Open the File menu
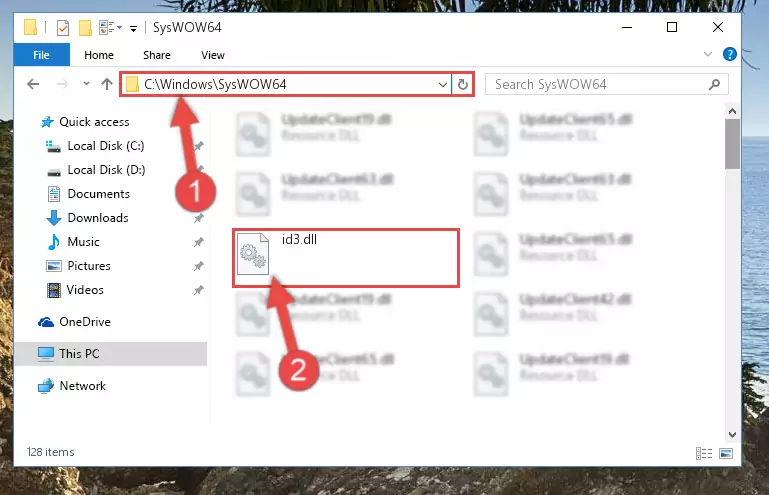The height and width of the screenshot is (495, 769). point(42,55)
